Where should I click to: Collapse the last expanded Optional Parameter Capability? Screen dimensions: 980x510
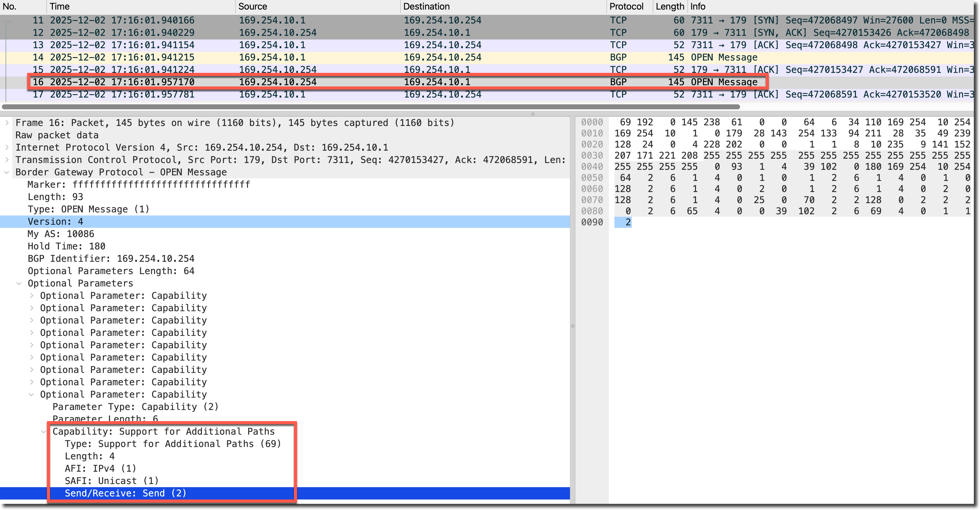[x=31, y=394]
